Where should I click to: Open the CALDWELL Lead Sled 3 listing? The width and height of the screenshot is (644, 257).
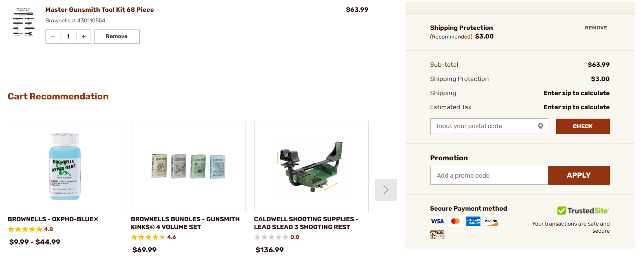tap(311, 166)
